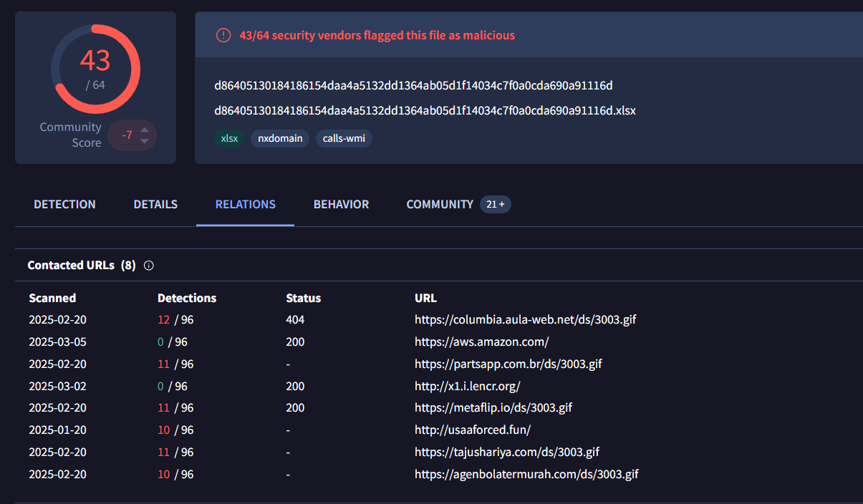The image size is (863, 504).
Task: Click the info icon beside Contacted URLs
Action: coord(149,266)
